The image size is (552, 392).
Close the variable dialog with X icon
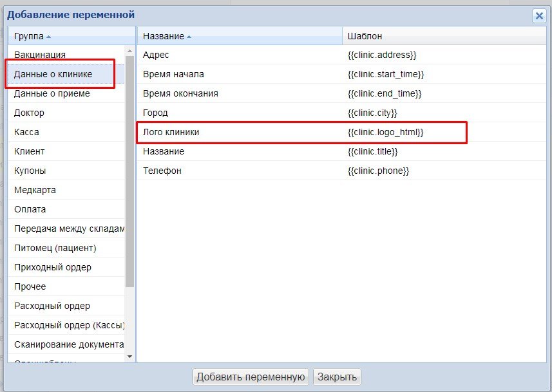click(539, 16)
